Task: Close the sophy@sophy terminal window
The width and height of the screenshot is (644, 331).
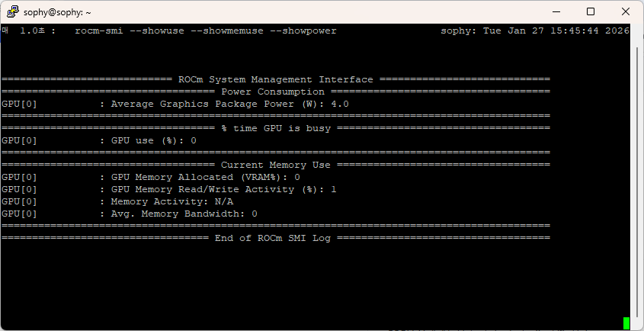Action: [625, 12]
